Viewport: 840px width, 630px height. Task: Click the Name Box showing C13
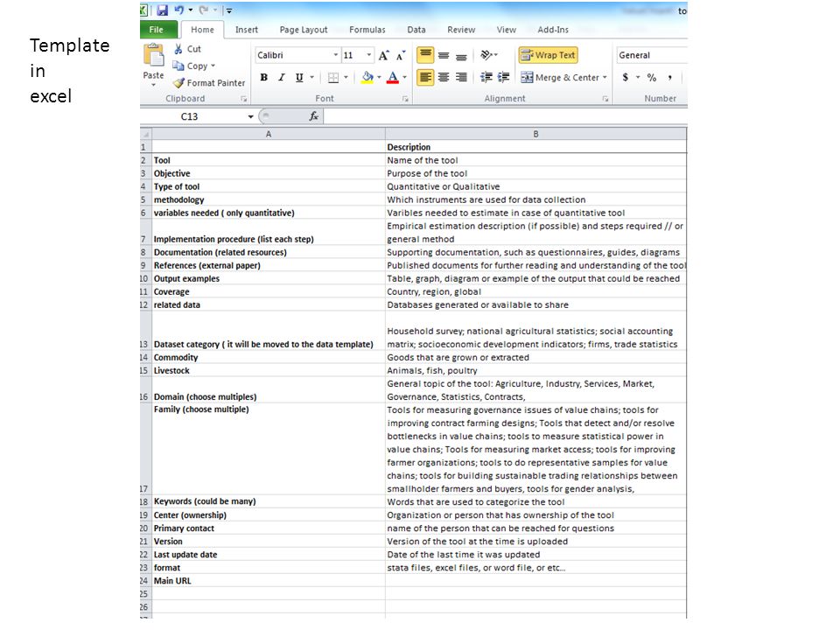coord(192,116)
